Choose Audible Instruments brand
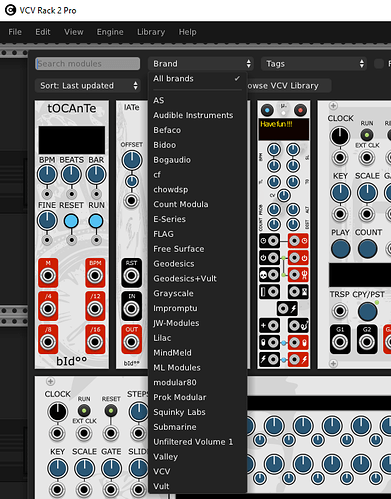This screenshot has width=391, height=499. 197,115
